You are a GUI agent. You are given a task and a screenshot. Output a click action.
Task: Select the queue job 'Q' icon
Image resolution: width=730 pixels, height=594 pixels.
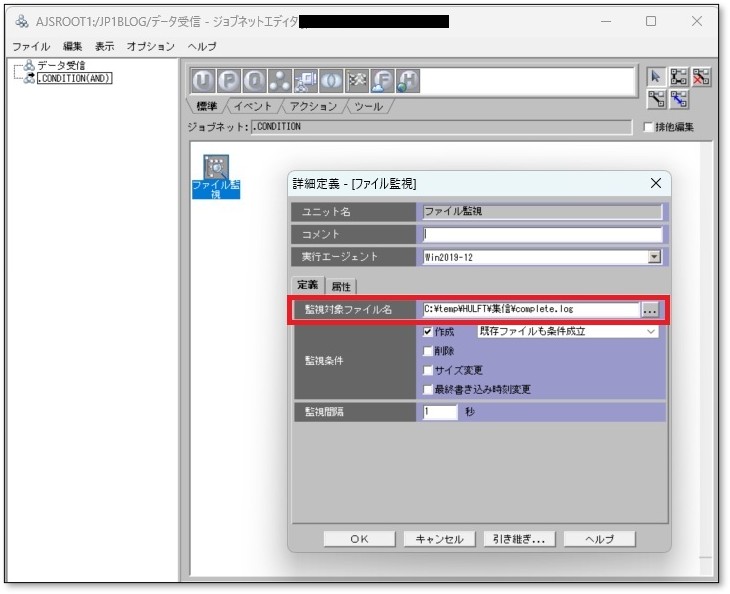coord(253,82)
